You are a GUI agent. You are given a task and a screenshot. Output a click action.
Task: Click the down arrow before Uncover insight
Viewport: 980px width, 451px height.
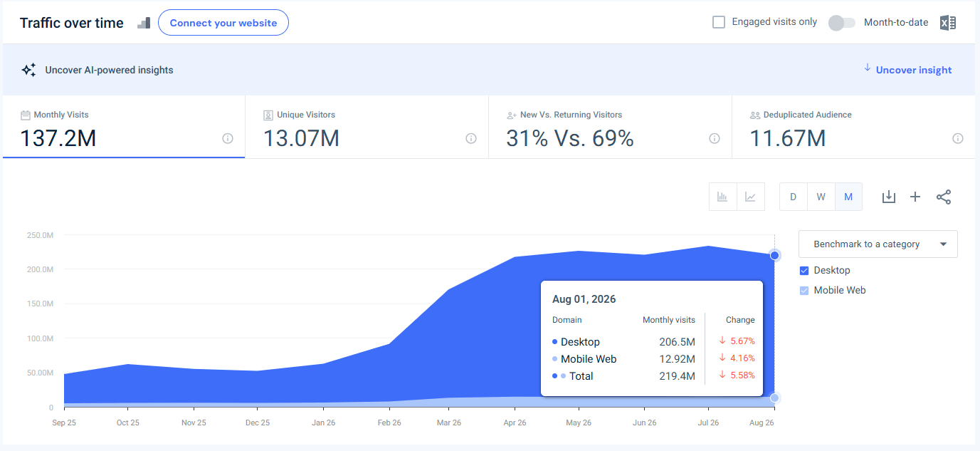click(x=868, y=68)
